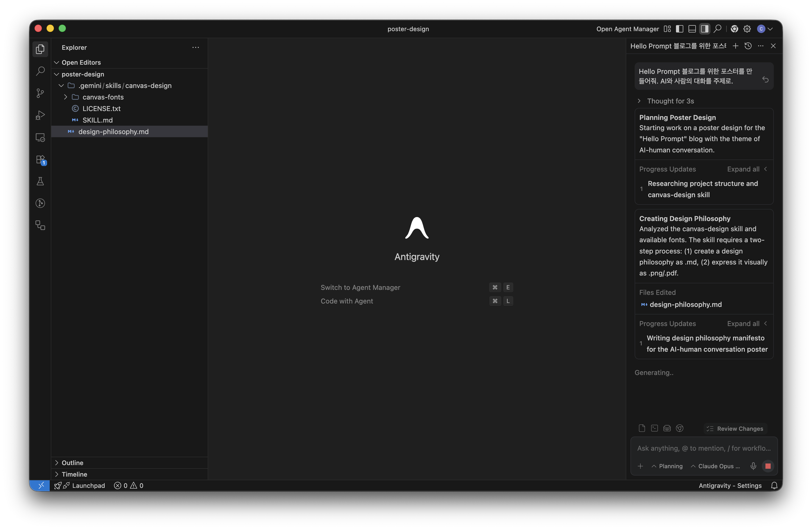Click the Review Changes button
812x530 pixels.
coord(735,429)
